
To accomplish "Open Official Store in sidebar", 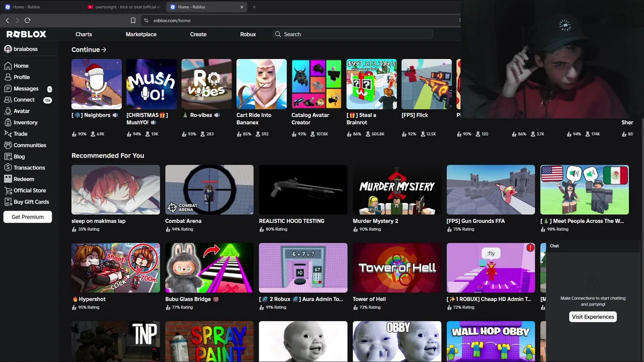I will pyautogui.click(x=25, y=190).
